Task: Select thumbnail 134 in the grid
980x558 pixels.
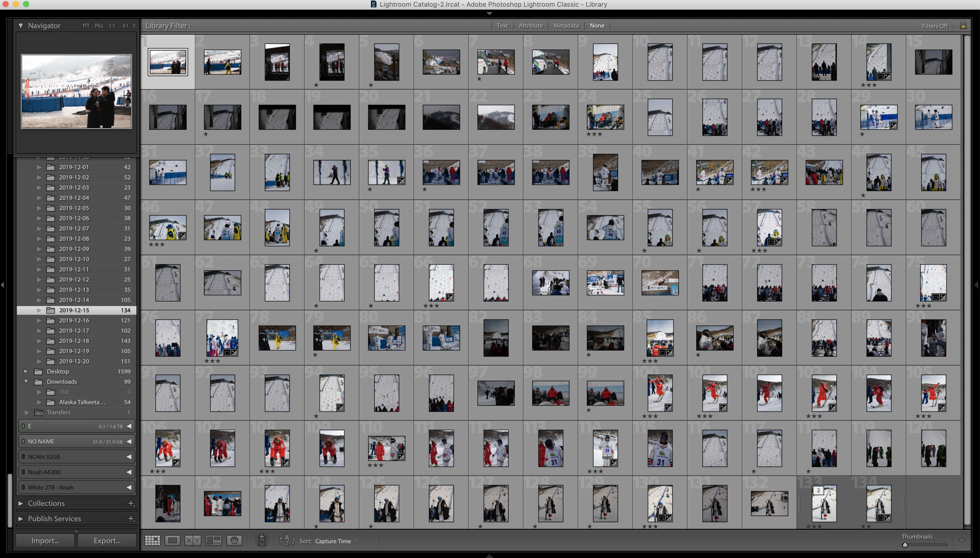Action: (x=879, y=503)
